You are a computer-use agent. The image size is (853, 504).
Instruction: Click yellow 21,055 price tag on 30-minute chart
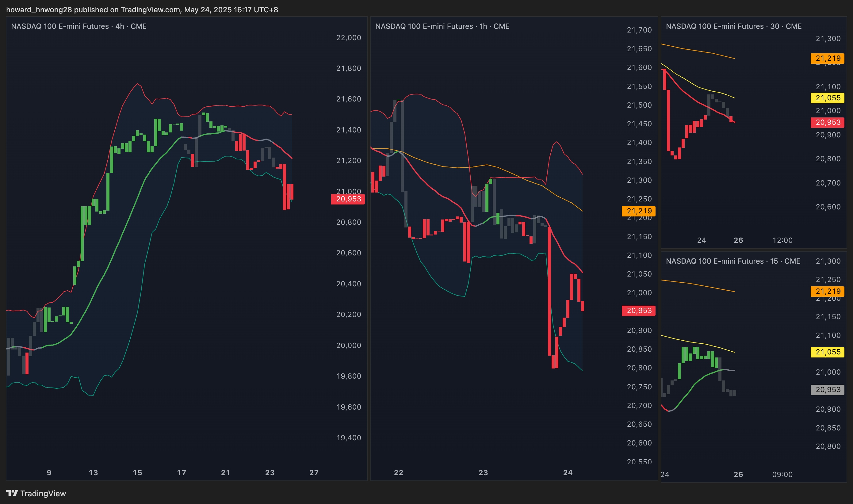[x=828, y=98]
